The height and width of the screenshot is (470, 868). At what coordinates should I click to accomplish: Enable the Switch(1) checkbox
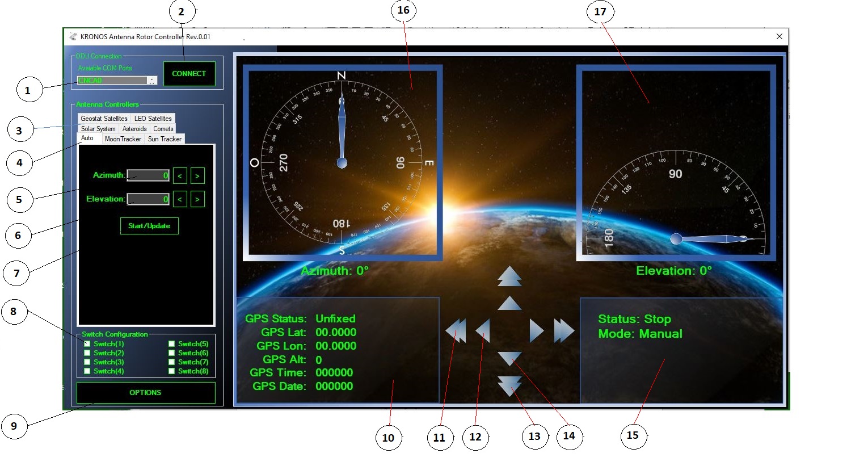(x=87, y=344)
